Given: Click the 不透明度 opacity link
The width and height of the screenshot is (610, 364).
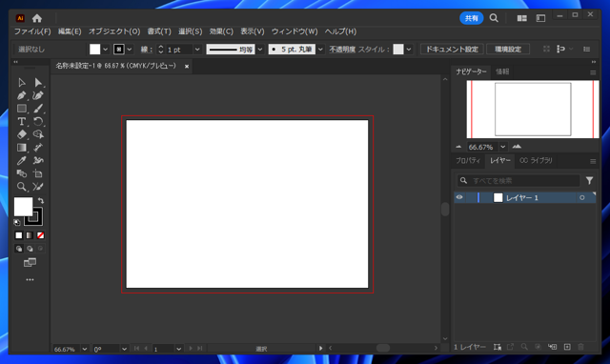Looking at the screenshot, I should tap(342, 50).
